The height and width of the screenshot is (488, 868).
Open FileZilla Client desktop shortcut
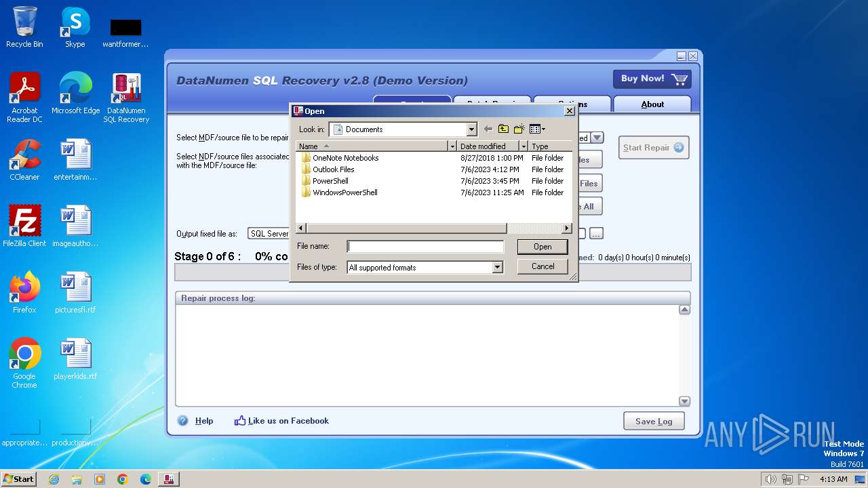[24, 226]
